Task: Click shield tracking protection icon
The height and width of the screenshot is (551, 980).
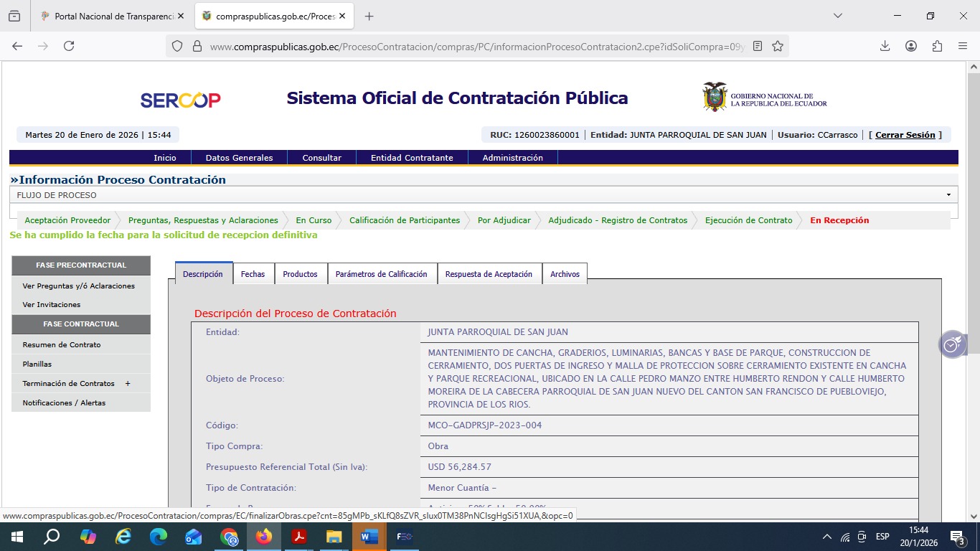Action: [x=177, y=46]
